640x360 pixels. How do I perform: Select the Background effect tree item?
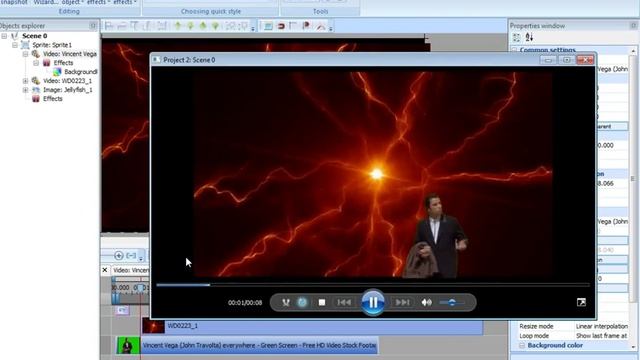pyautogui.click(x=81, y=72)
